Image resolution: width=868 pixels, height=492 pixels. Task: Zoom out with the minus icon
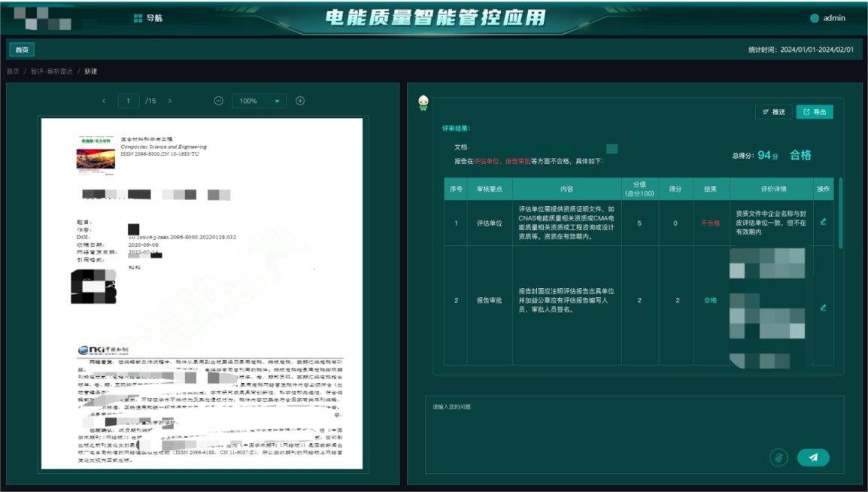tap(219, 101)
